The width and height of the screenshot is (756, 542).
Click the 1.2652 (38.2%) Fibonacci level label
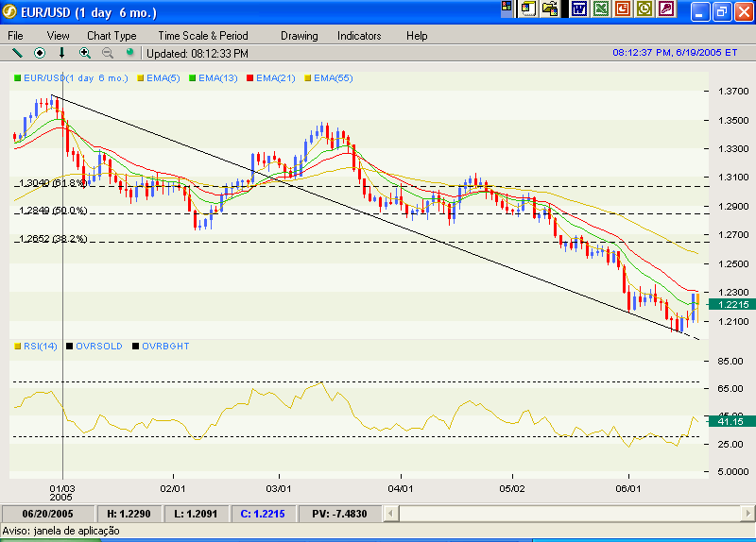[53, 239]
